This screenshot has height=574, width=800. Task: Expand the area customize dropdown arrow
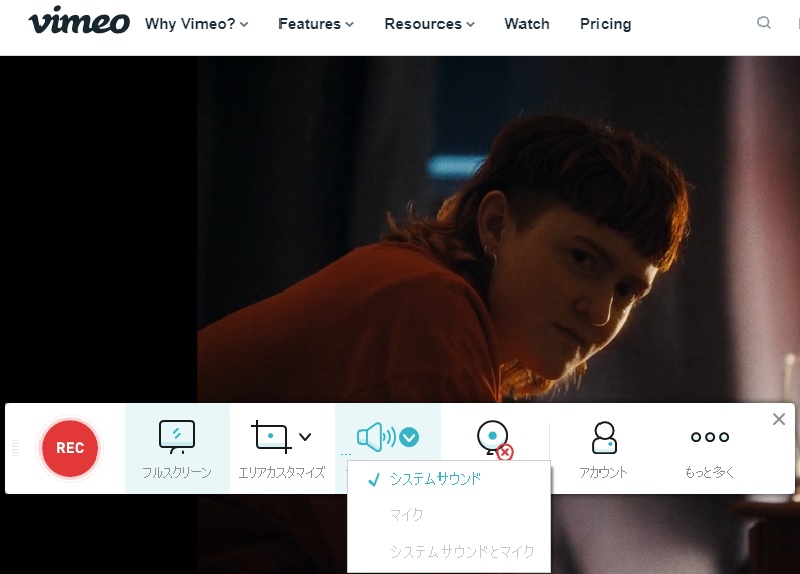(306, 437)
